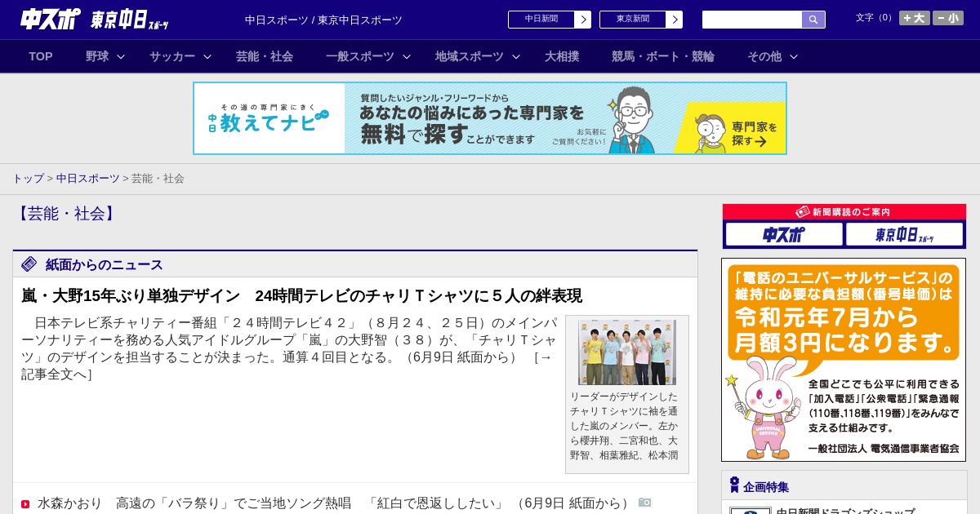Click the 新聞購読のご案内 header
Viewport: 980px width, 514px height.
point(844,211)
